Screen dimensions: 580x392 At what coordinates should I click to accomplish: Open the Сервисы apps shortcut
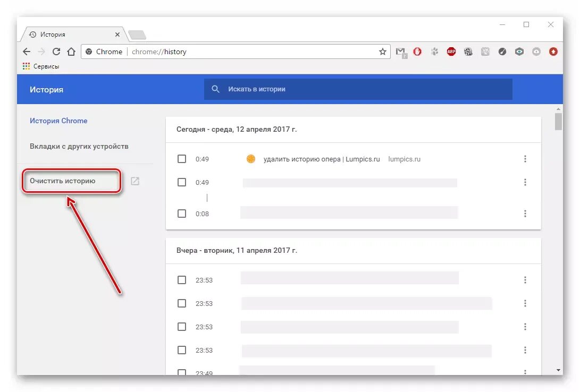click(x=41, y=66)
